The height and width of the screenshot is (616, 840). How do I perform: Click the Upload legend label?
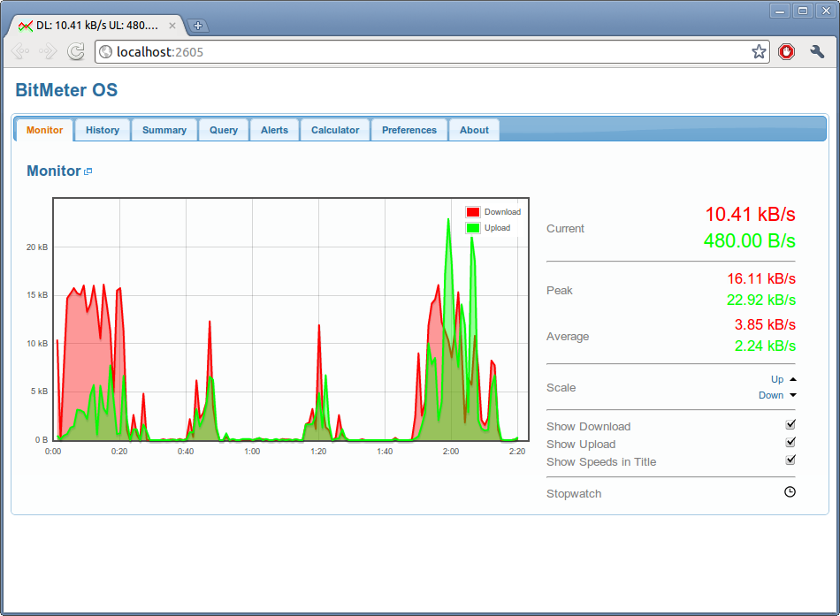coord(497,228)
